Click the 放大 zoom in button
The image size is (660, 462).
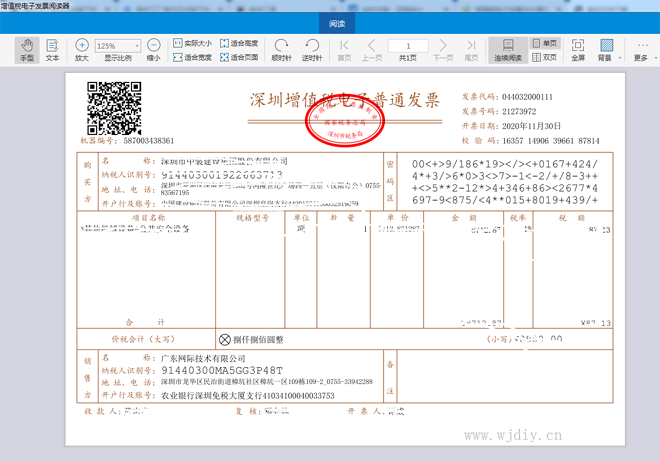click(x=82, y=50)
